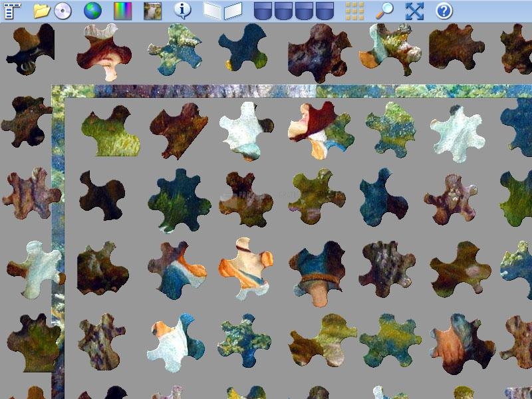The image size is (532, 399).
Task: Pick the dark teal piece with green patches
Action: [179, 201]
